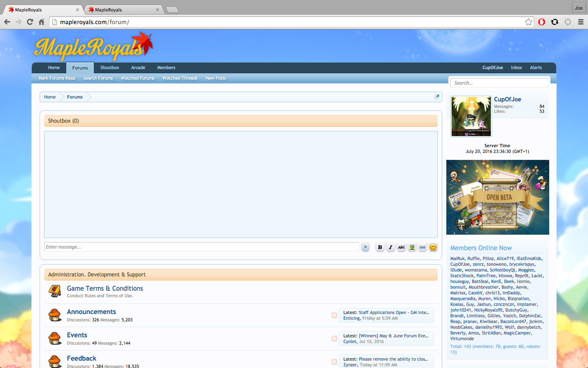588x368 pixels.
Task: Send the shoutbox message with the arrow button
Action: click(365, 247)
